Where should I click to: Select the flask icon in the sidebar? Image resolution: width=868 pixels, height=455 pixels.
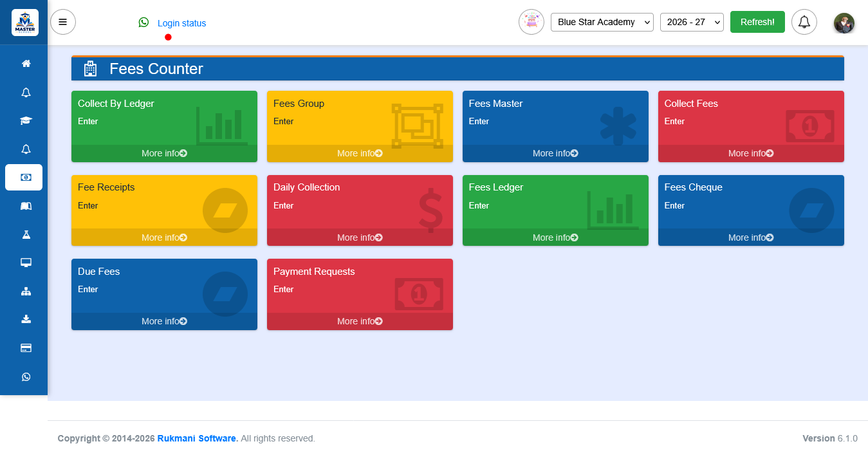[x=26, y=234]
